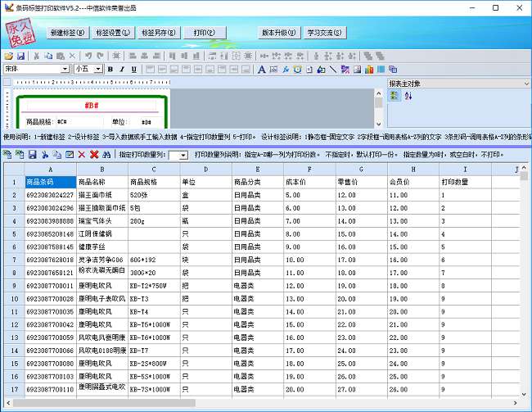This screenshot has width=532, height=412.
Task: Select the bar chart tool icon
Action: [x=369, y=70]
